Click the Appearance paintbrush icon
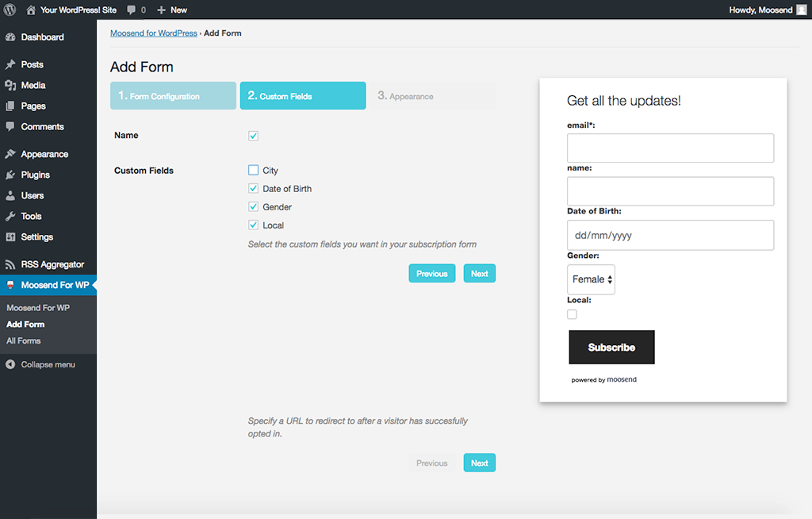Viewport: 812px width, 519px height. 10,154
